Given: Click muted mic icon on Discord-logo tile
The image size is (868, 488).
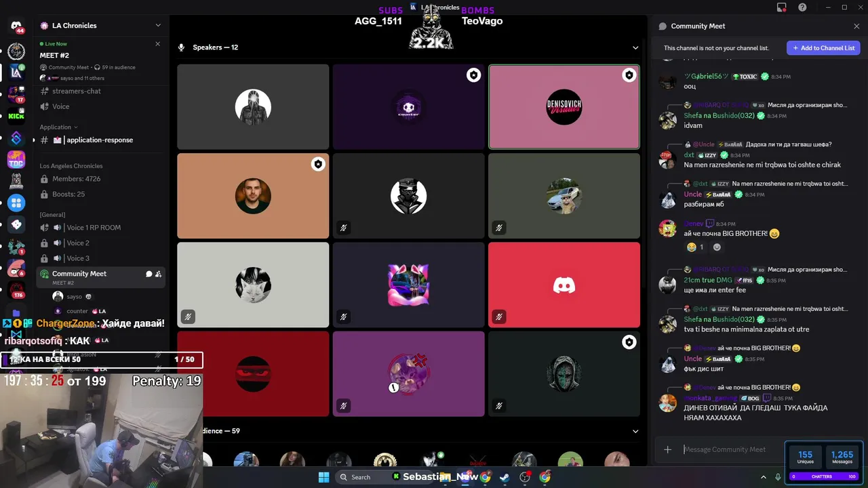Looking at the screenshot, I should [499, 317].
